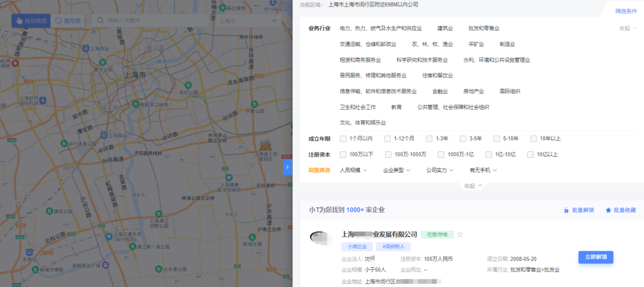Open the 人员规模 dropdown
Screen dimensions: 644x287
(x=353, y=170)
